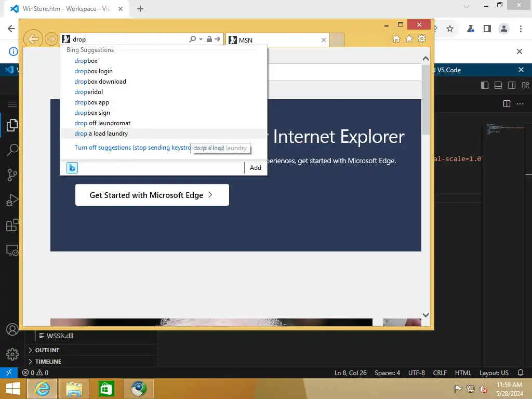Click Internet Explorer back arrow button
Screen dimensions: 532x399
coord(33,39)
